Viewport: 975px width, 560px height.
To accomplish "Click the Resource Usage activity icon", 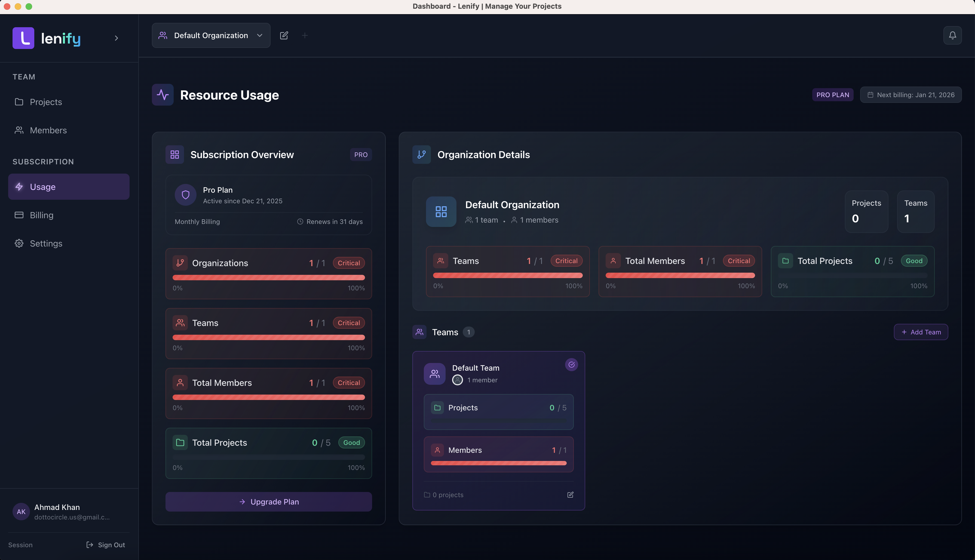I will [x=162, y=95].
